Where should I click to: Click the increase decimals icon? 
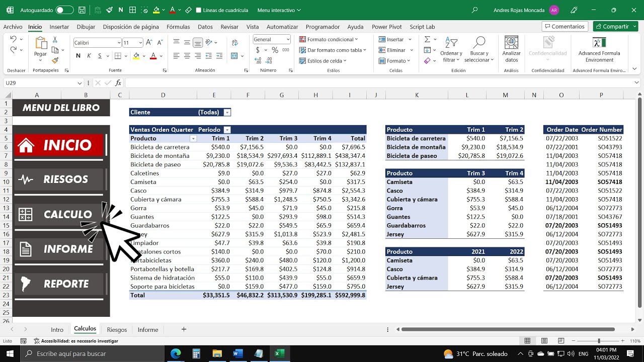pos(259,60)
